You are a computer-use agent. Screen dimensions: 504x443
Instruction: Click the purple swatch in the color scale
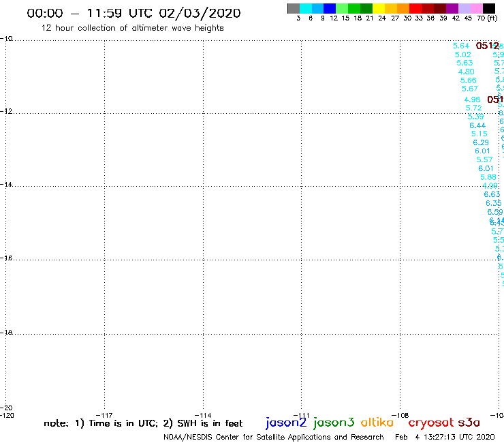[x=452, y=8]
